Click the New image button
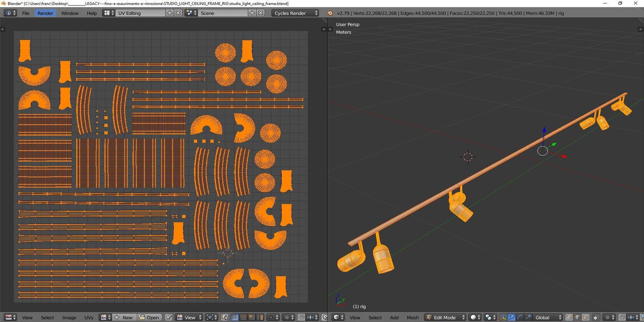This screenshot has width=644, height=322. [x=124, y=317]
